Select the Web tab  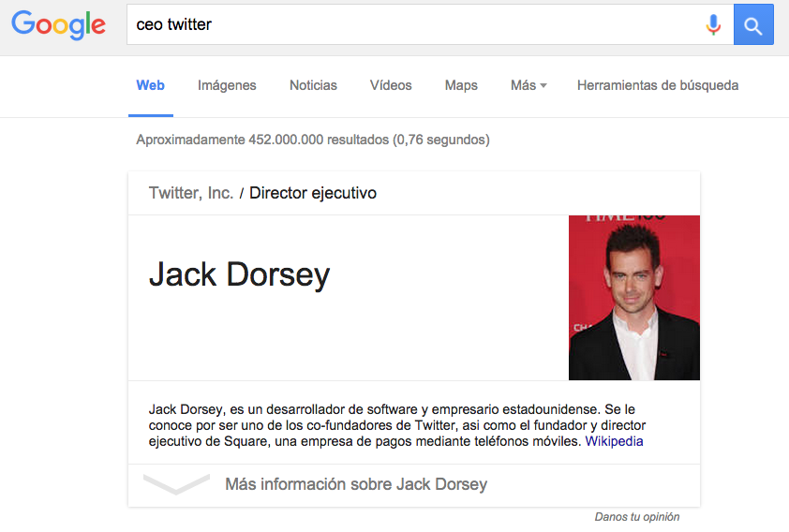pyautogui.click(x=151, y=85)
